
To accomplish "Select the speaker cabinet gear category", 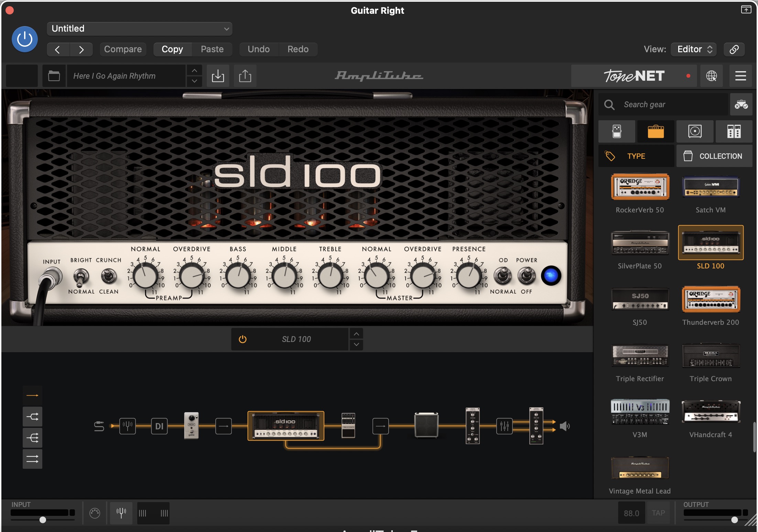I will pyautogui.click(x=695, y=131).
